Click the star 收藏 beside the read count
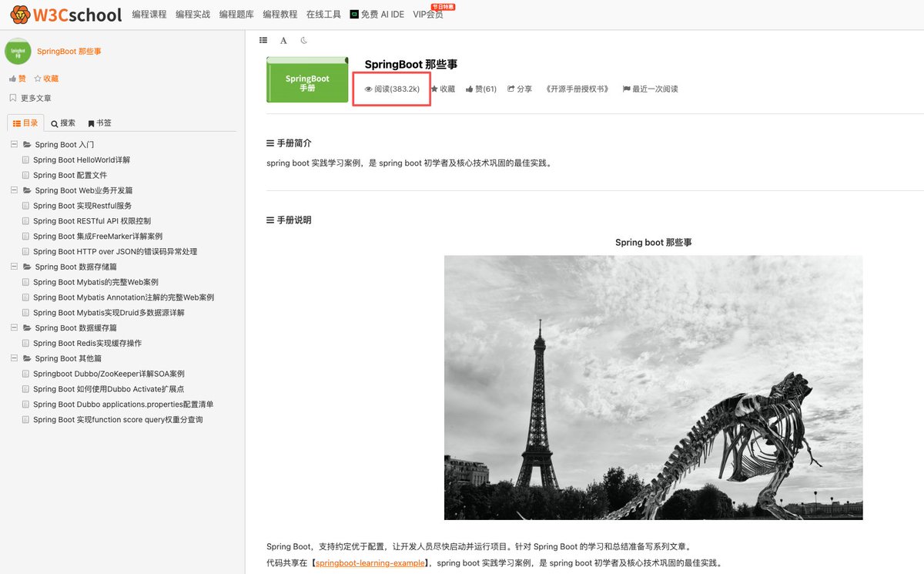Viewport: 924px width, 574px height. click(443, 89)
